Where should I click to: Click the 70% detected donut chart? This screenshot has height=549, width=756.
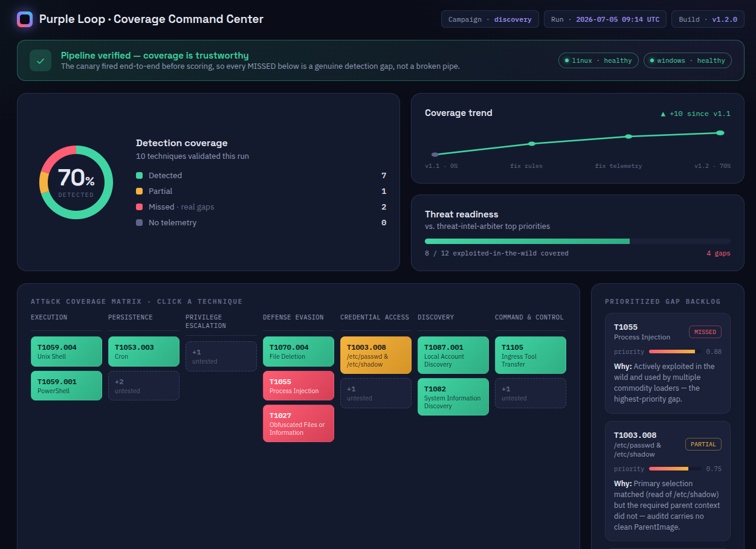pos(76,182)
